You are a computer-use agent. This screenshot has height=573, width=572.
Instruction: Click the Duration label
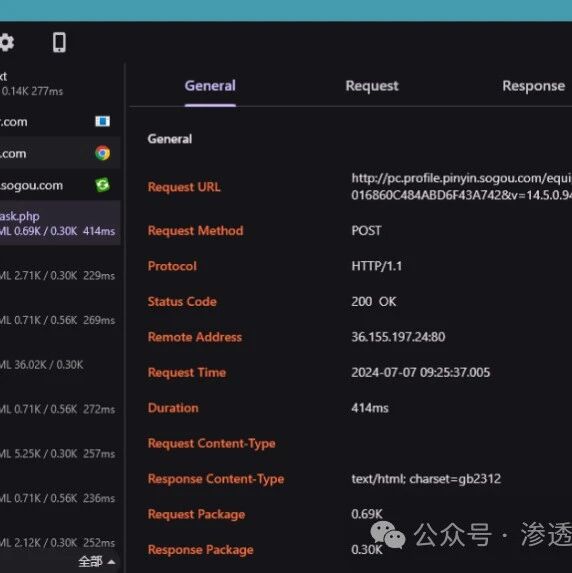(x=173, y=408)
